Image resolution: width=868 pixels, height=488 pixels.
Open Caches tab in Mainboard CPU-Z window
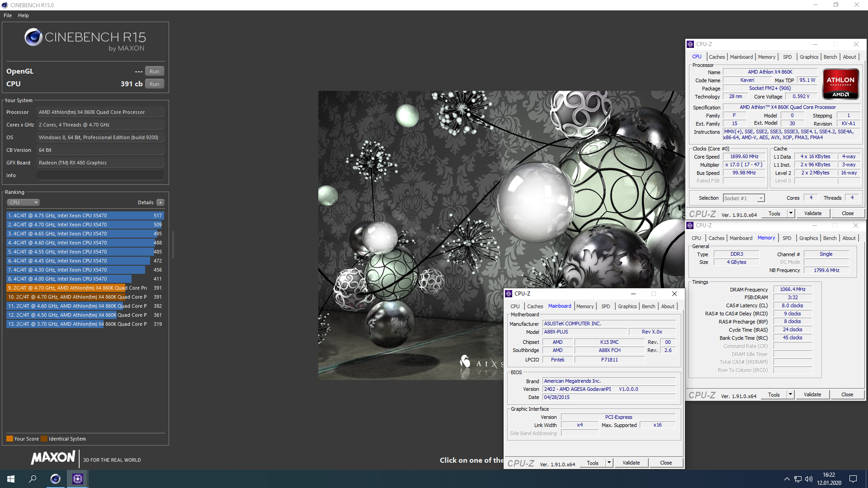tap(535, 306)
